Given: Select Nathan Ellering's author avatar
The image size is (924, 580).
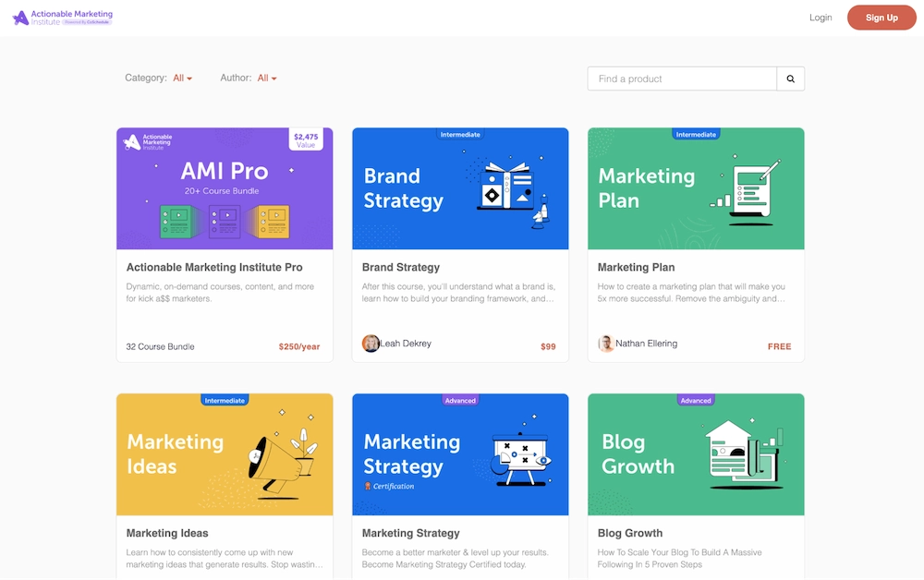Looking at the screenshot, I should pyautogui.click(x=606, y=343).
